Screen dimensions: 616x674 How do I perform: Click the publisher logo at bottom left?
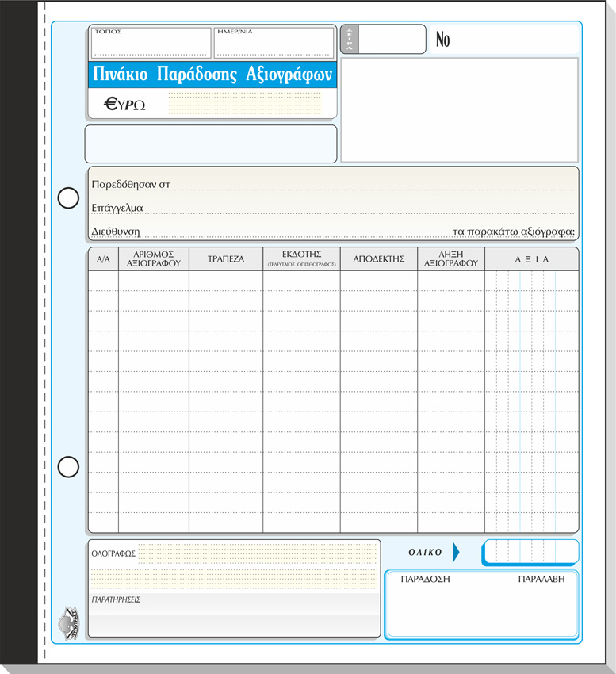click(x=70, y=617)
